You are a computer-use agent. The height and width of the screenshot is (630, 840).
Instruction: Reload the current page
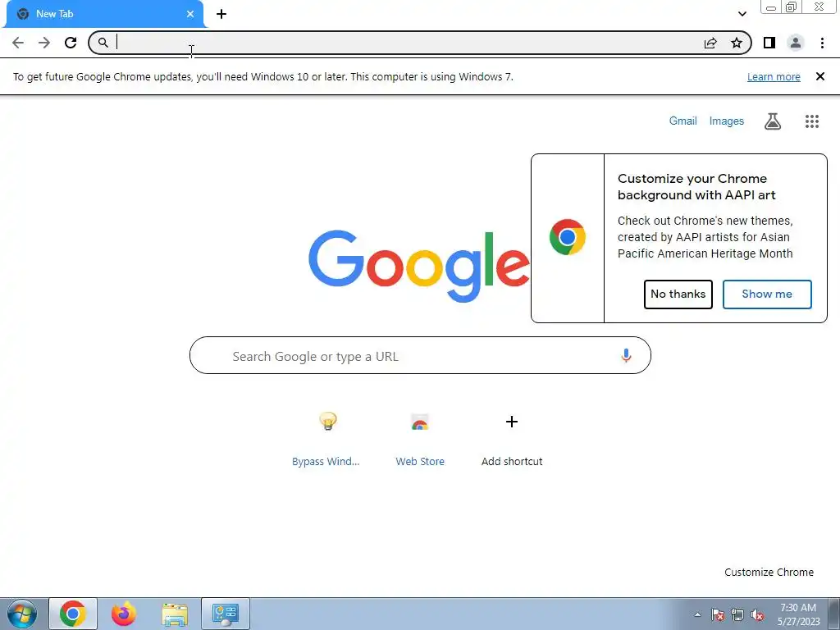(x=71, y=43)
